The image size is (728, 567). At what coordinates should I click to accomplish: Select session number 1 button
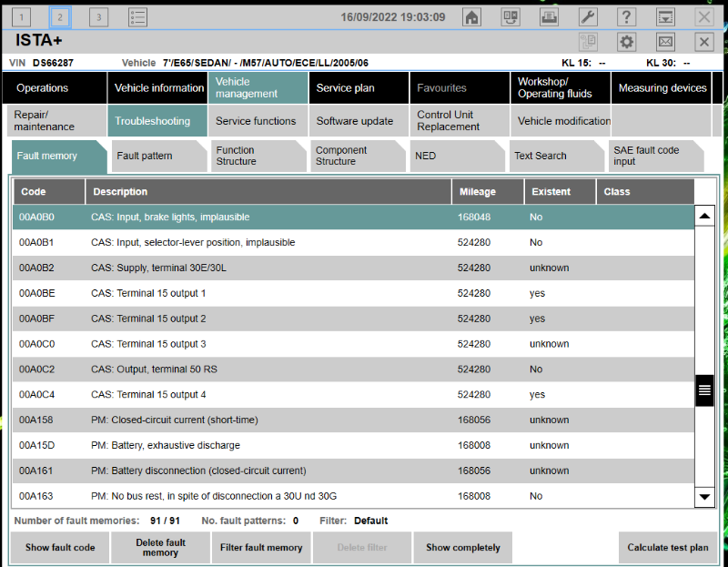tap(21, 17)
